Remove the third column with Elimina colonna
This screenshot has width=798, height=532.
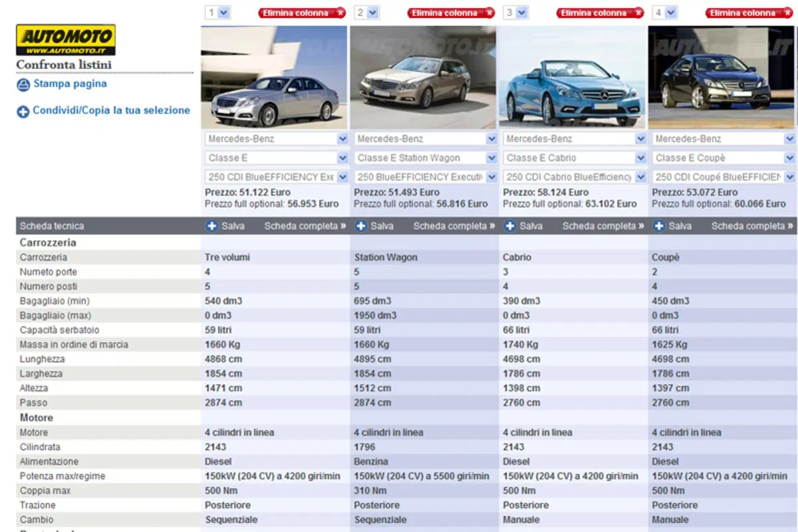point(600,13)
